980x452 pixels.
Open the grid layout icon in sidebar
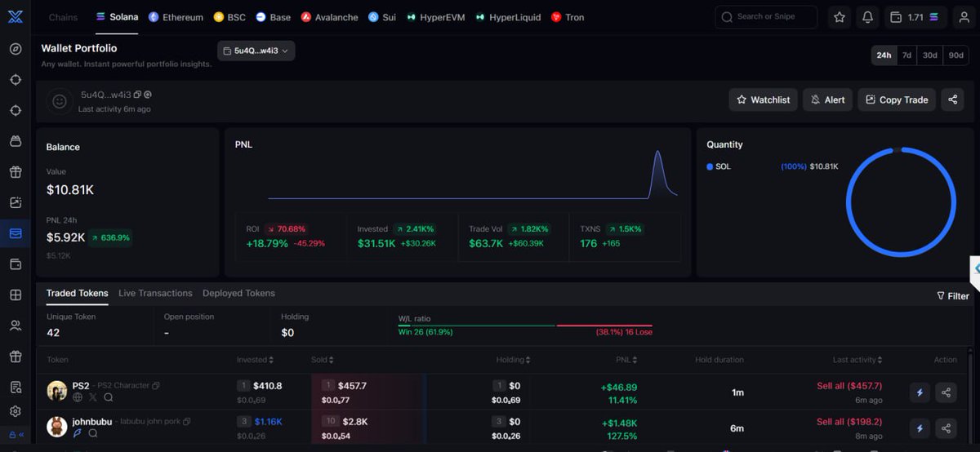(x=16, y=295)
